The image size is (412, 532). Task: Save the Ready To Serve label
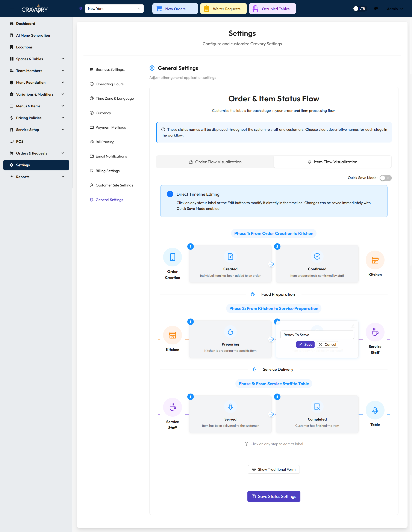(x=305, y=344)
